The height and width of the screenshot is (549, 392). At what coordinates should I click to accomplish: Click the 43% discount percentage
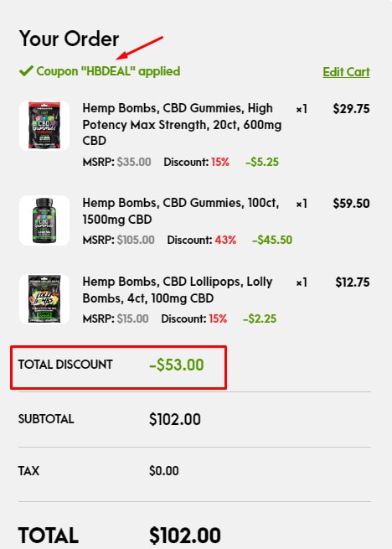pyautogui.click(x=225, y=240)
